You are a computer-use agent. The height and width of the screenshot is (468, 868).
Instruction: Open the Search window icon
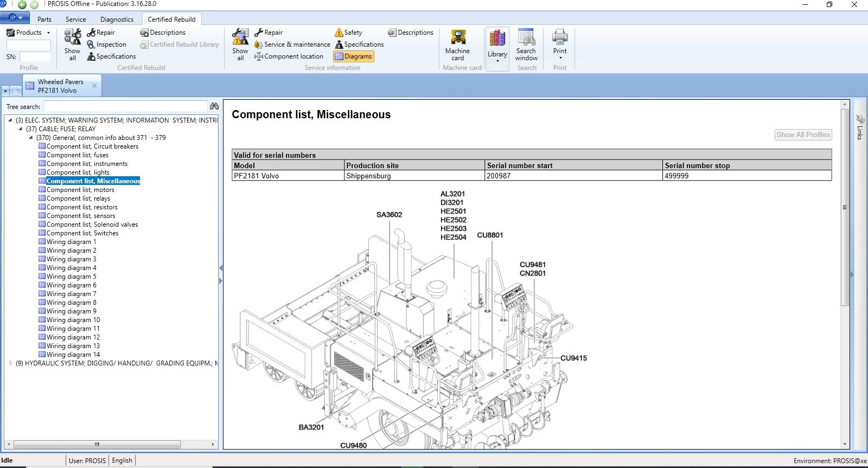tap(526, 37)
